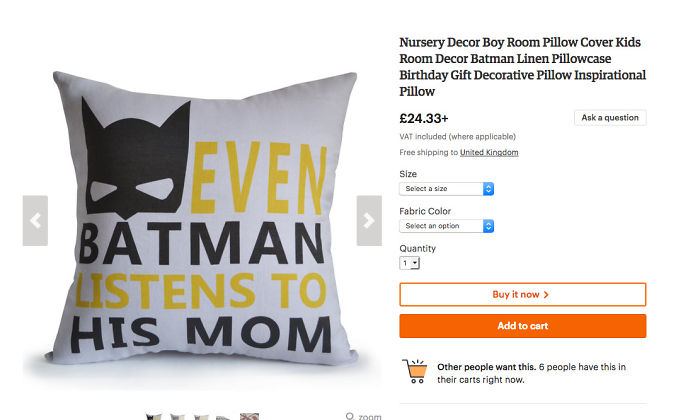
Task: Select the third pillow thumbnail
Action: pos(201,416)
